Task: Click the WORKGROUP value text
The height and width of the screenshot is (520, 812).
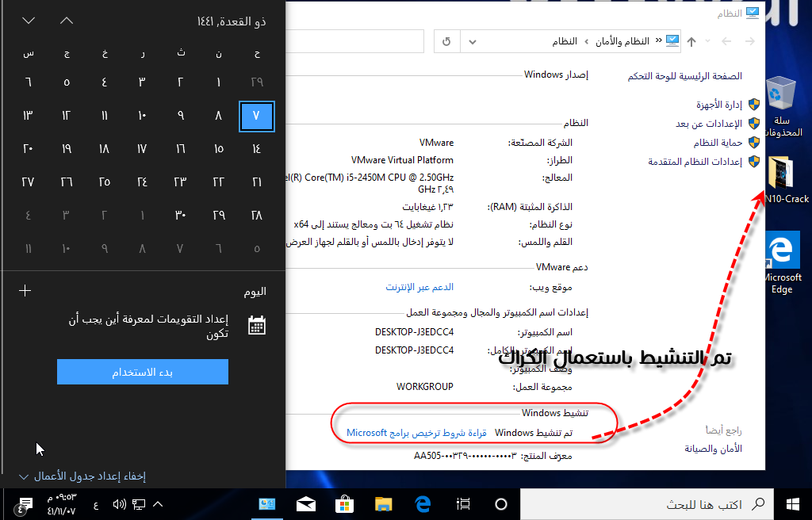Action: (425, 387)
